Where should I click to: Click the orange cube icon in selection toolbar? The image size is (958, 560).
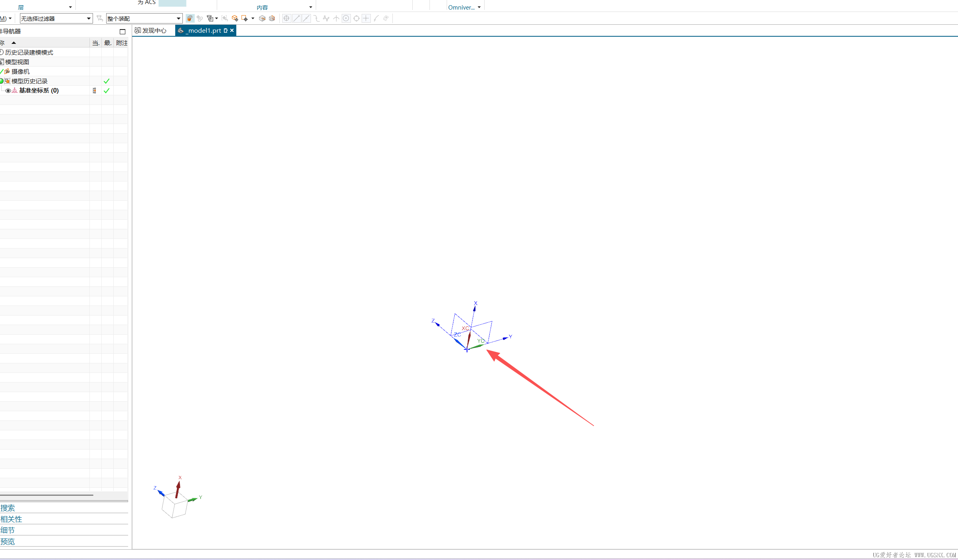coord(190,18)
